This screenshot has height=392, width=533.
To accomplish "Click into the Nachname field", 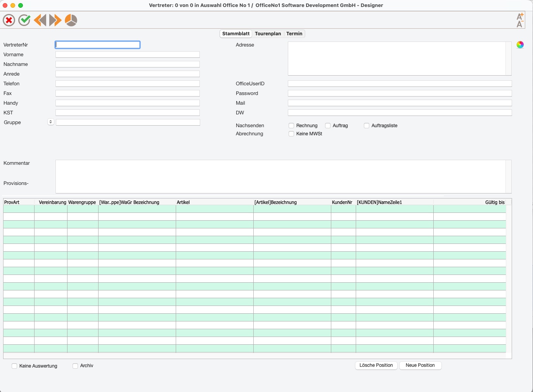I will click(128, 64).
